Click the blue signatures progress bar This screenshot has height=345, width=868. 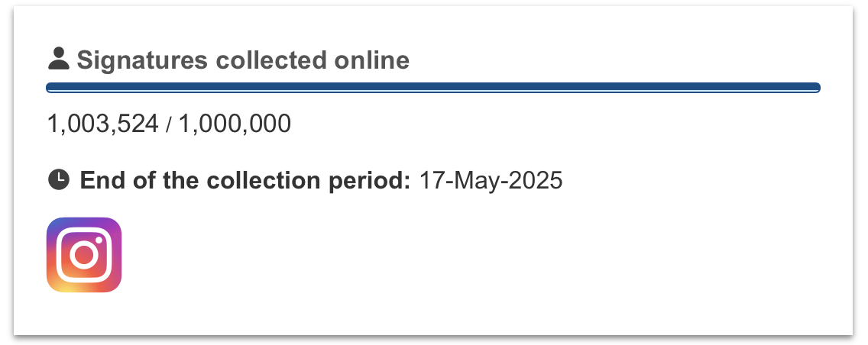point(433,87)
